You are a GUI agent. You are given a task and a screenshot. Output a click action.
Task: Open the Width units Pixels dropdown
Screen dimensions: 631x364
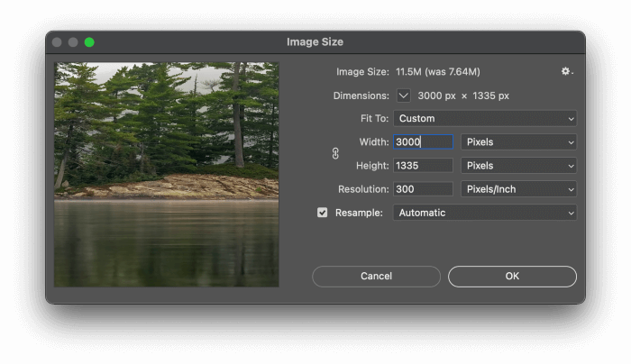517,141
